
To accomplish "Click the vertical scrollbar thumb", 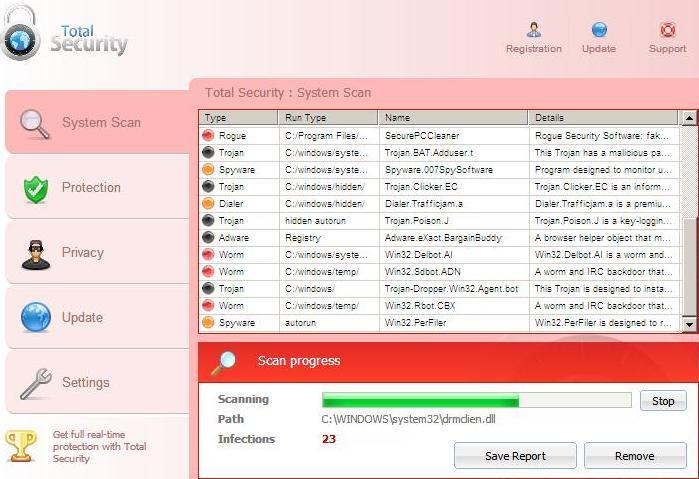I will [689, 267].
